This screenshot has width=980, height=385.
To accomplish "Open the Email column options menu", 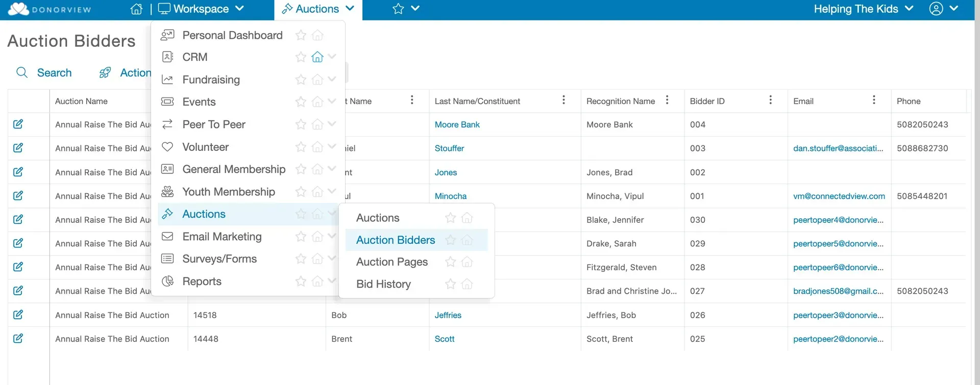I will pos(874,100).
